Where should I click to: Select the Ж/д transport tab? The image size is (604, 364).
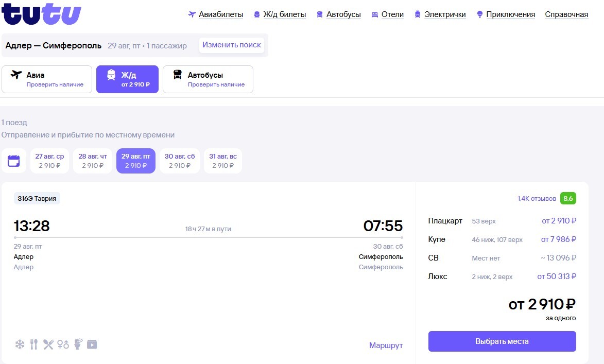coord(127,79)
